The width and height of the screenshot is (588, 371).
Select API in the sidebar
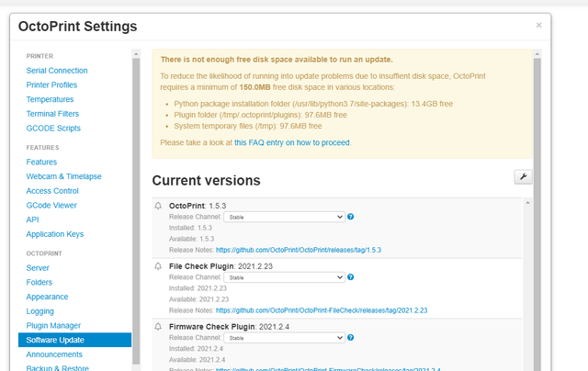(x=32, y=219)
